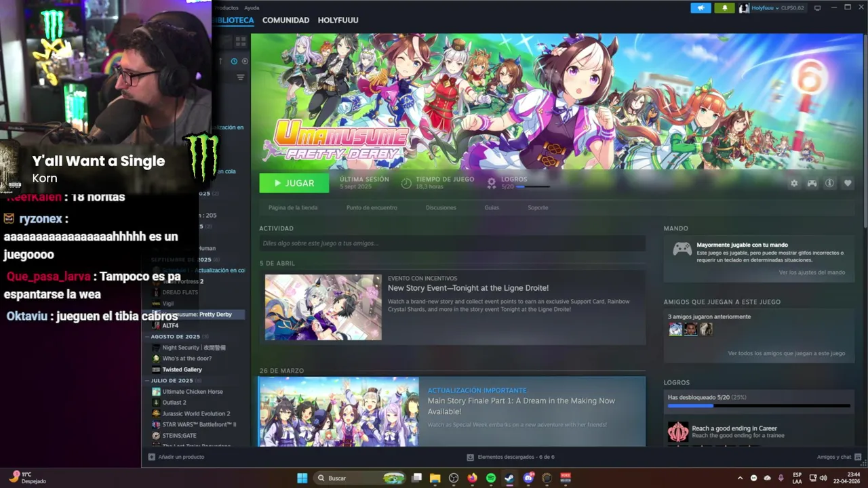Open the good ending achievement icon

(x=678, y=432)
